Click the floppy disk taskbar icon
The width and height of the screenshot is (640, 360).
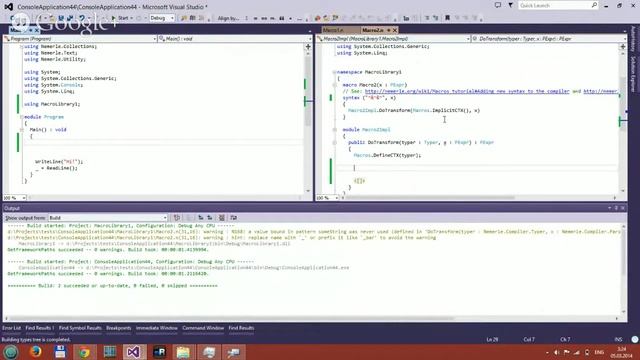60,352
